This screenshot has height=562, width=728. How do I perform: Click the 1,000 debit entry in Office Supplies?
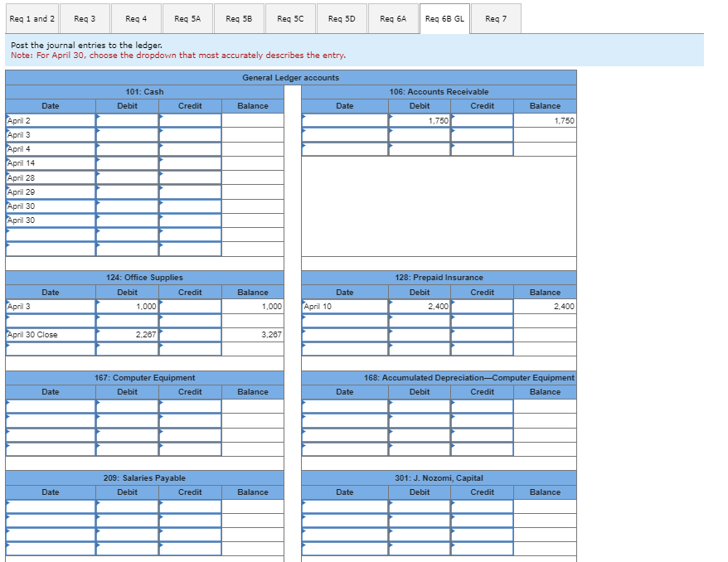click(x=129, y=306)
